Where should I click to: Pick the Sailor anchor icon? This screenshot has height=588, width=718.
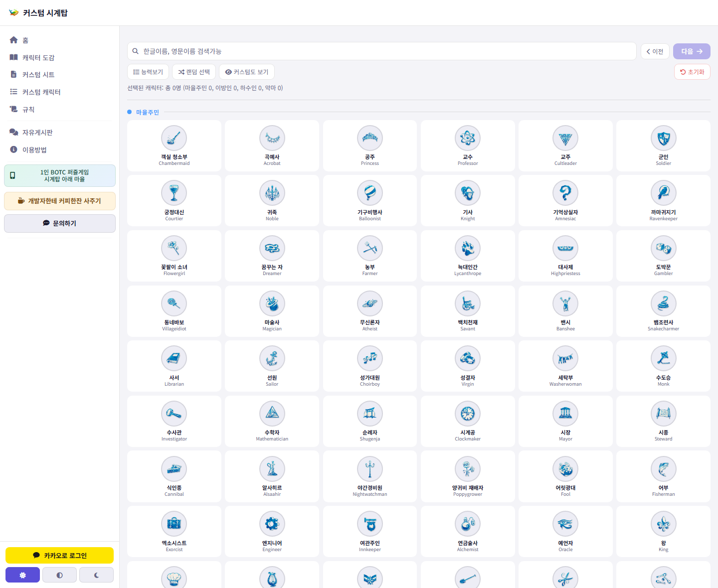point(272,358)
